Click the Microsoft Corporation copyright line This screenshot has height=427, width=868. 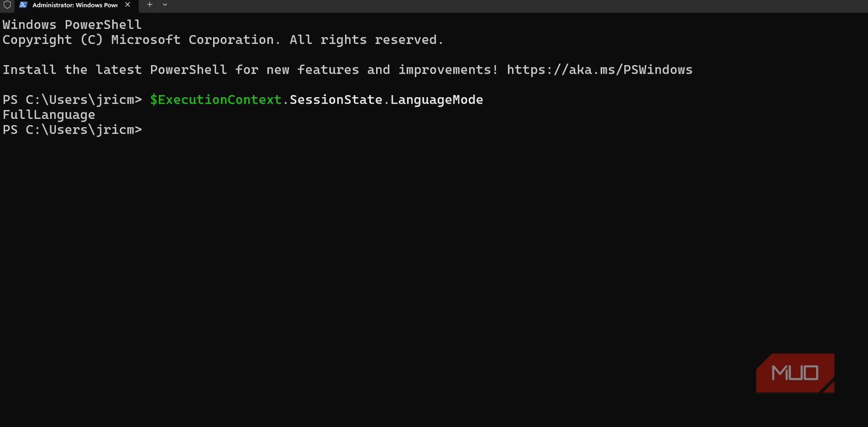223,40
